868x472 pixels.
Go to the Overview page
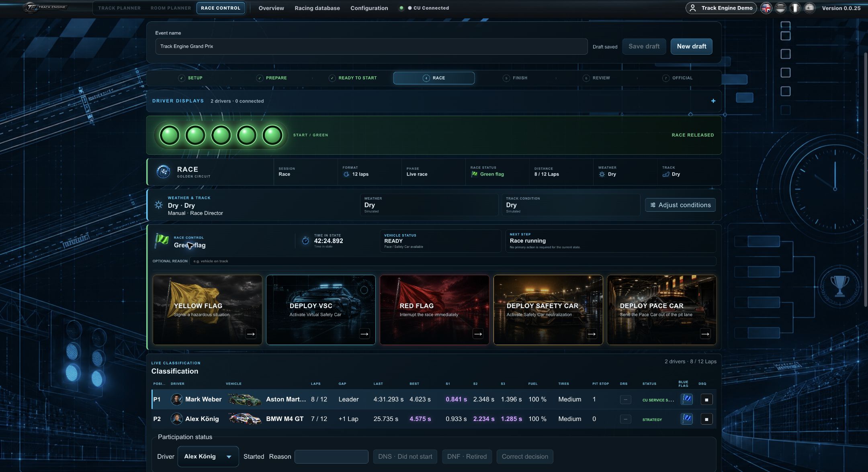(x=271, y=8)
